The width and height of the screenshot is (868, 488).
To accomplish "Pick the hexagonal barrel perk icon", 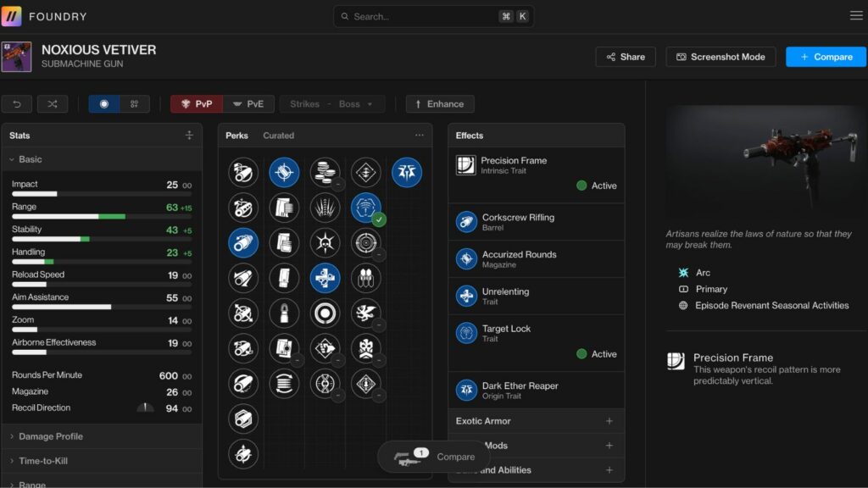I will pyautogui.click(x=243, y=419).
